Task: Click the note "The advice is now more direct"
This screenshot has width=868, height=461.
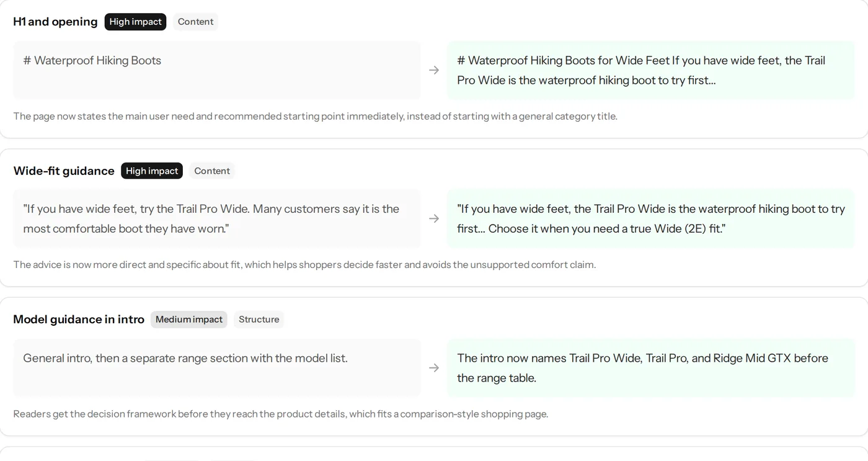Action: click(304, 265)
